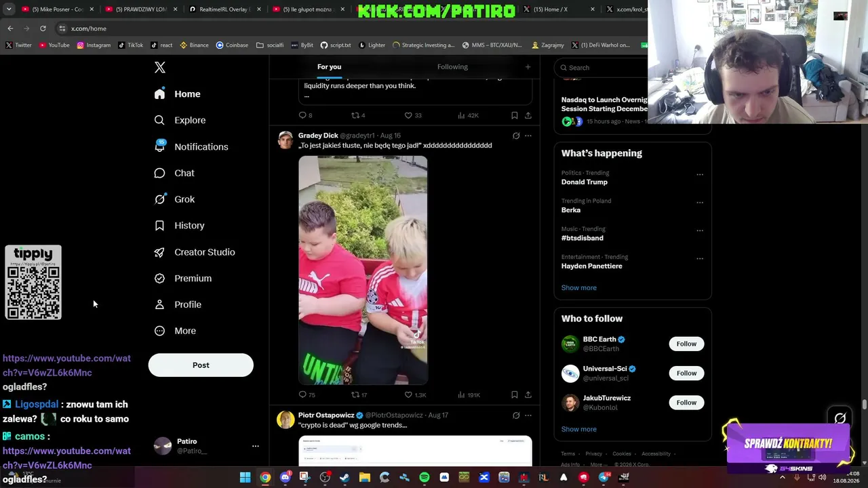Open more options for Berka trend
868x488 pixels.
pyautogui.click(x=700, y=202)
